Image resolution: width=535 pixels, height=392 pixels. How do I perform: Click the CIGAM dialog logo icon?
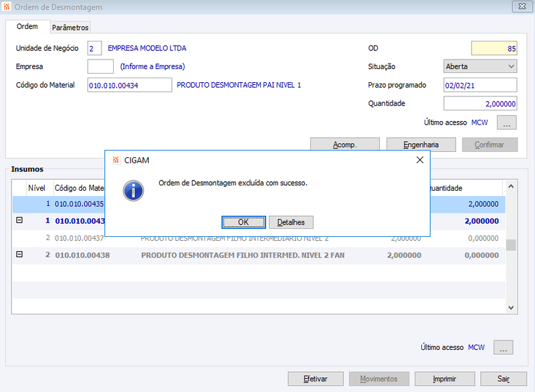pos(116,160)
